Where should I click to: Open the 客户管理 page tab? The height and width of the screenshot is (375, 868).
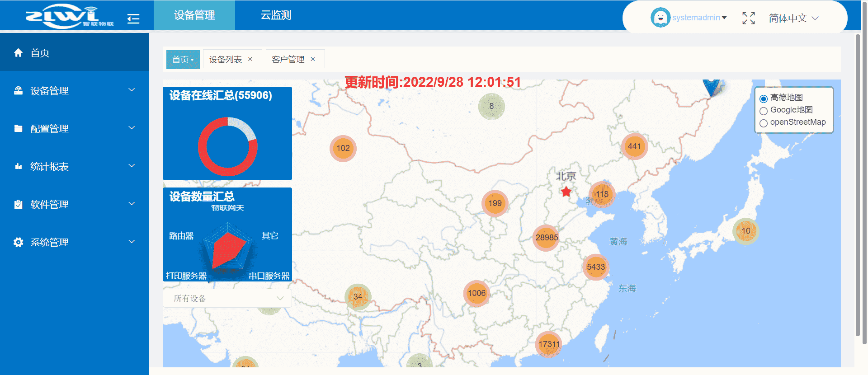click(288, 59)
